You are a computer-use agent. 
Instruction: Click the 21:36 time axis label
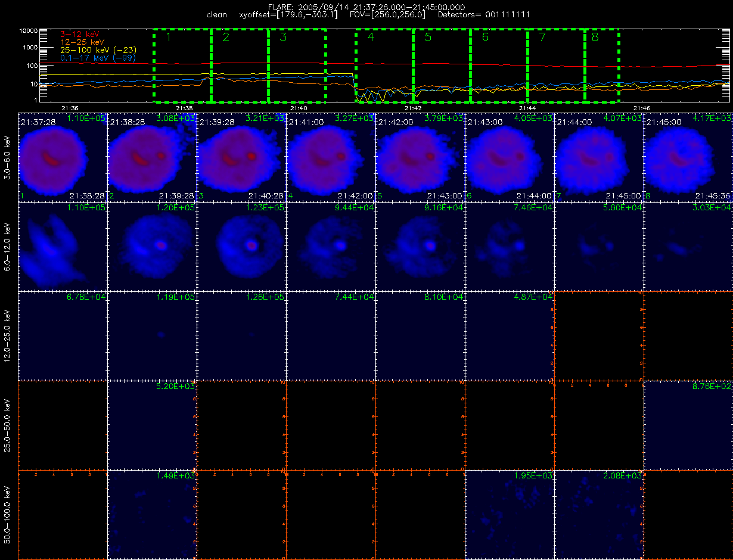70,108
